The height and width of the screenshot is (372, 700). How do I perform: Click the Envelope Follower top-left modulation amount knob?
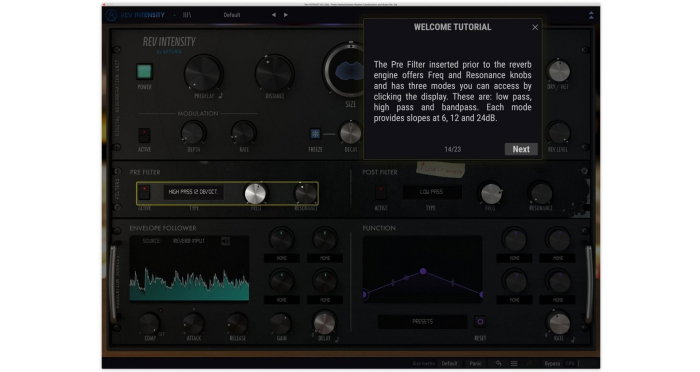tap(281, 239)
